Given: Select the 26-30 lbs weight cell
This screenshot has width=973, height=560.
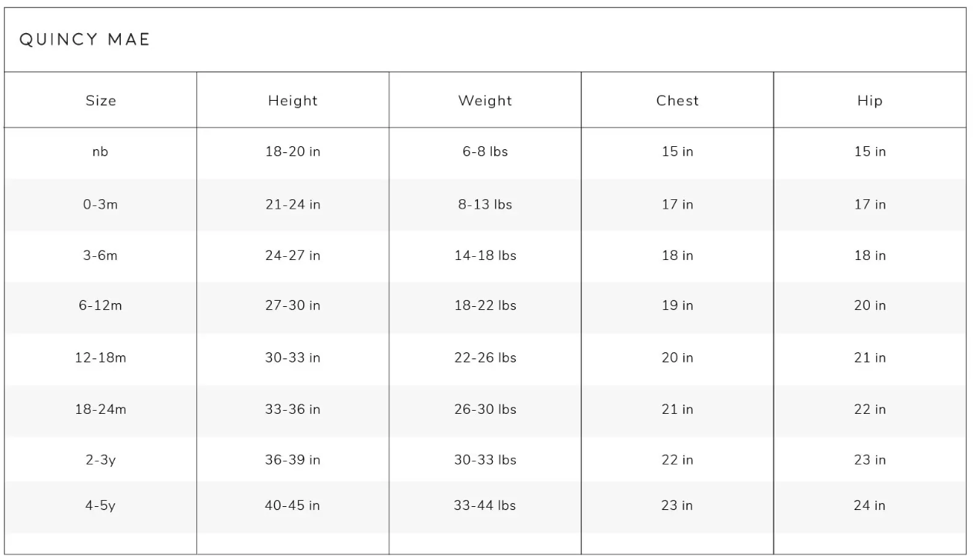Looking at the screenshot, I should coord(485,409).
